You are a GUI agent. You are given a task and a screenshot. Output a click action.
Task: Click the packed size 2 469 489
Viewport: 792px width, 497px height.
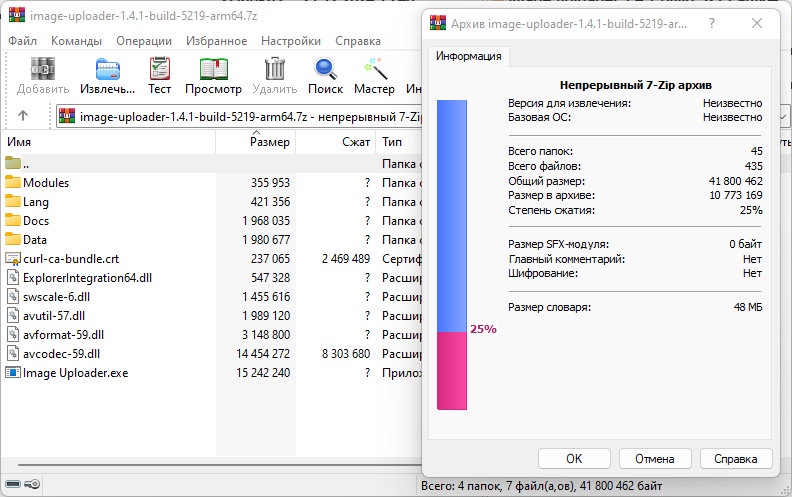[x=346, y=259]
